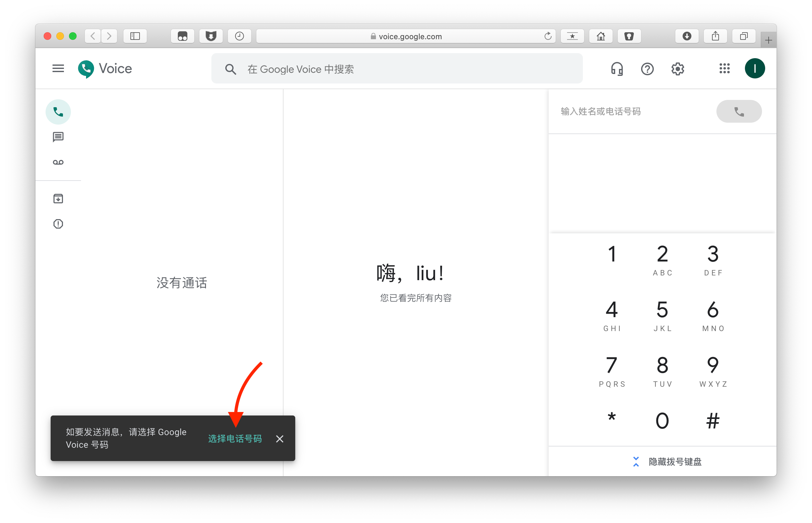Click the headset call settings icon

point(616,69)
